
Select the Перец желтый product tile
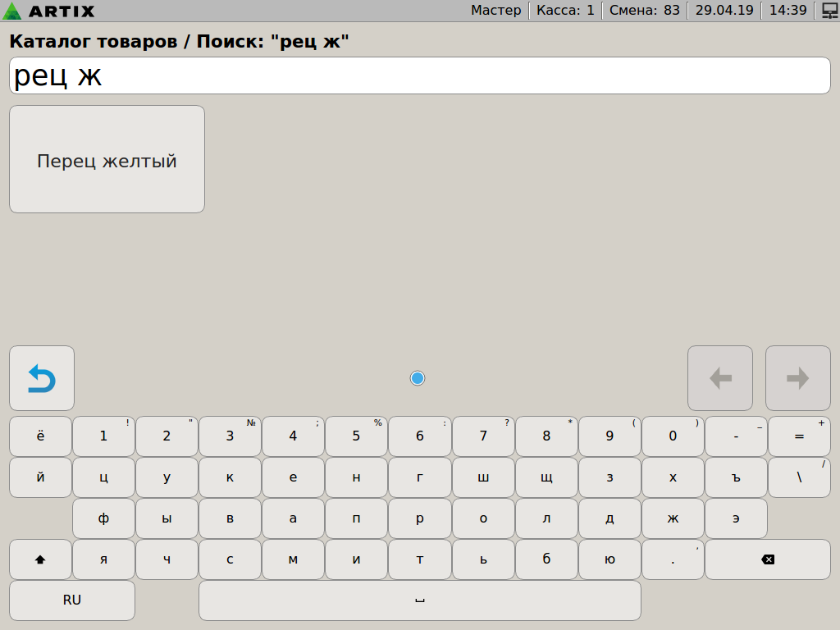coord(107,160)
